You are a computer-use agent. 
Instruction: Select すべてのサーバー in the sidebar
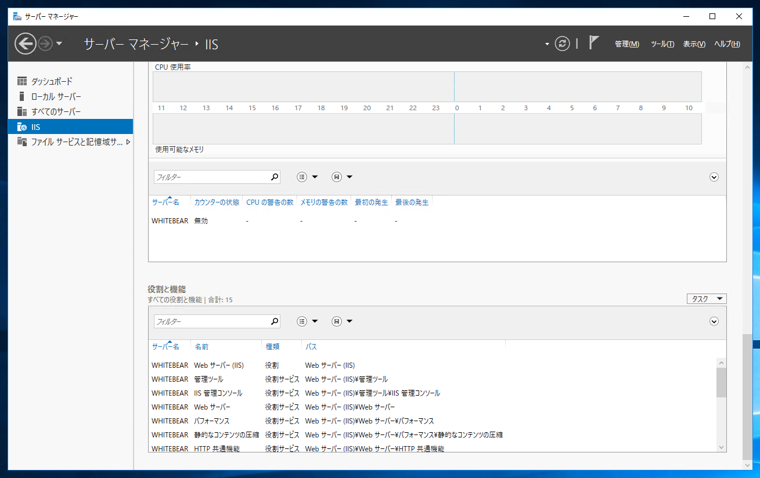point(71,112)
